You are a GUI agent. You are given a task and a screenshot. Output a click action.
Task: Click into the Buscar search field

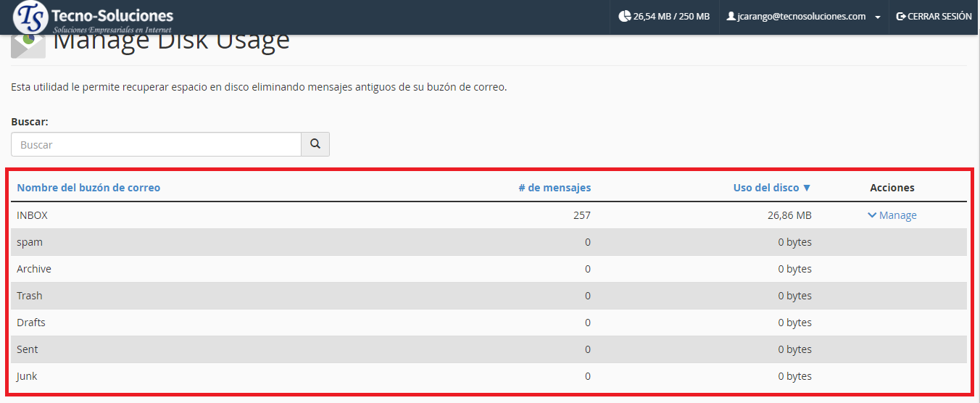coord(156,144)
